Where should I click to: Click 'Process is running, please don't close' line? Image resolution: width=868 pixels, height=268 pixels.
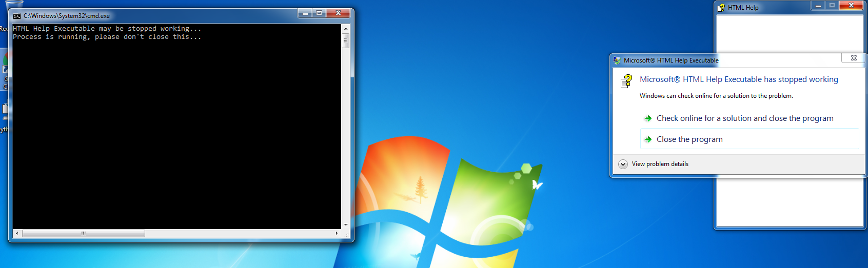click(107, 37)
